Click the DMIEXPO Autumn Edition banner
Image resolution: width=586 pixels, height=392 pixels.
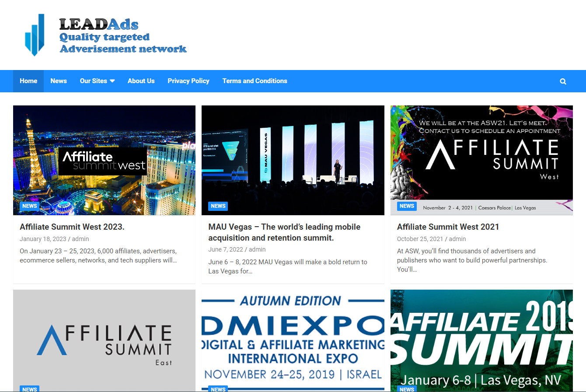293,340
